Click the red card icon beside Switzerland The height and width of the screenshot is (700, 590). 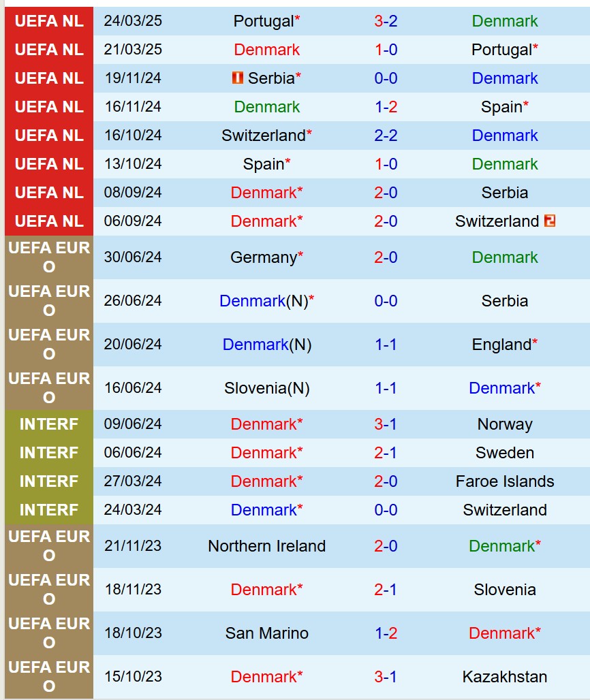tap(550, 221)
